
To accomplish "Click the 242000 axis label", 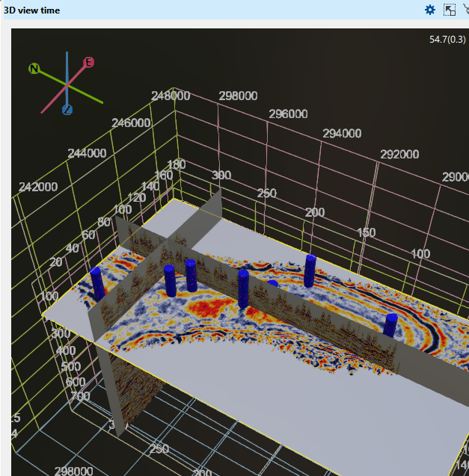I will (38, 187).
